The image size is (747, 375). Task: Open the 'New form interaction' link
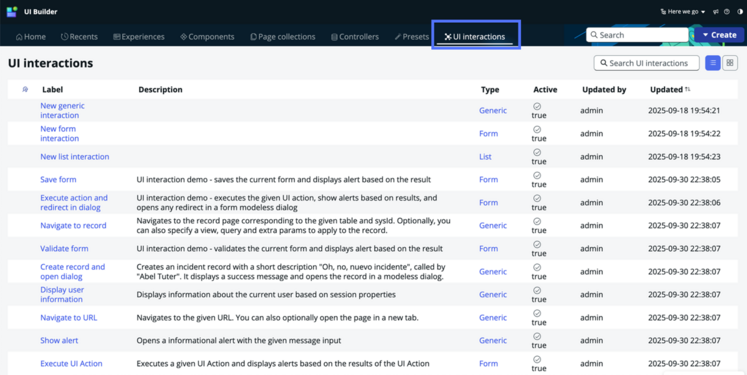click(60, 133)
